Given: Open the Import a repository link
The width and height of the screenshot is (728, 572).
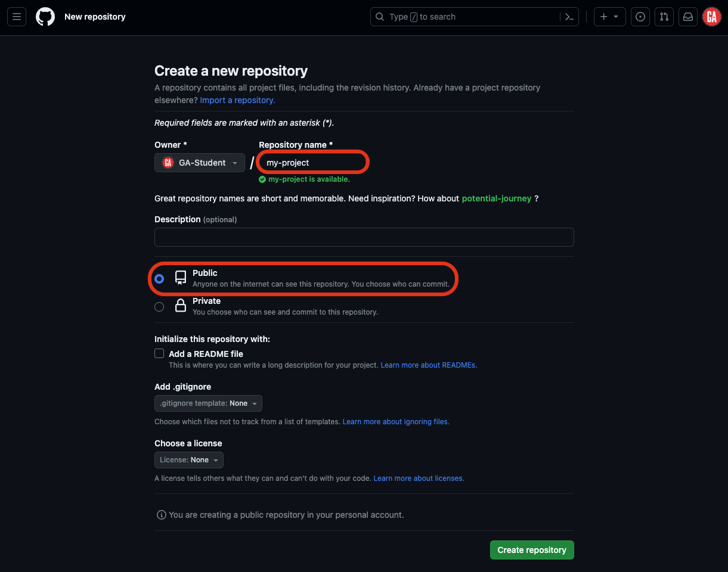Looking at the screenshot, I should pos(236,100).
